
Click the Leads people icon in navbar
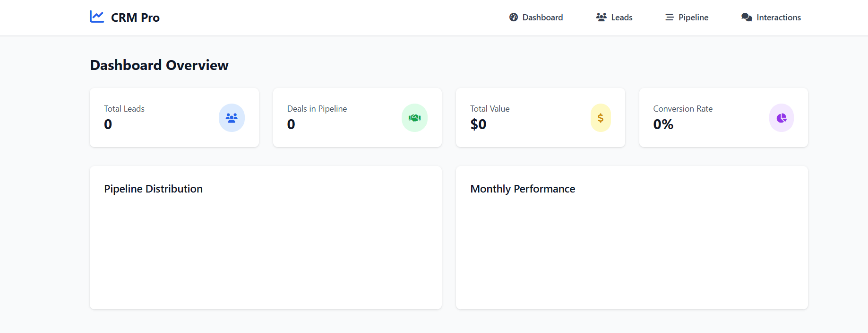(601, 18)
